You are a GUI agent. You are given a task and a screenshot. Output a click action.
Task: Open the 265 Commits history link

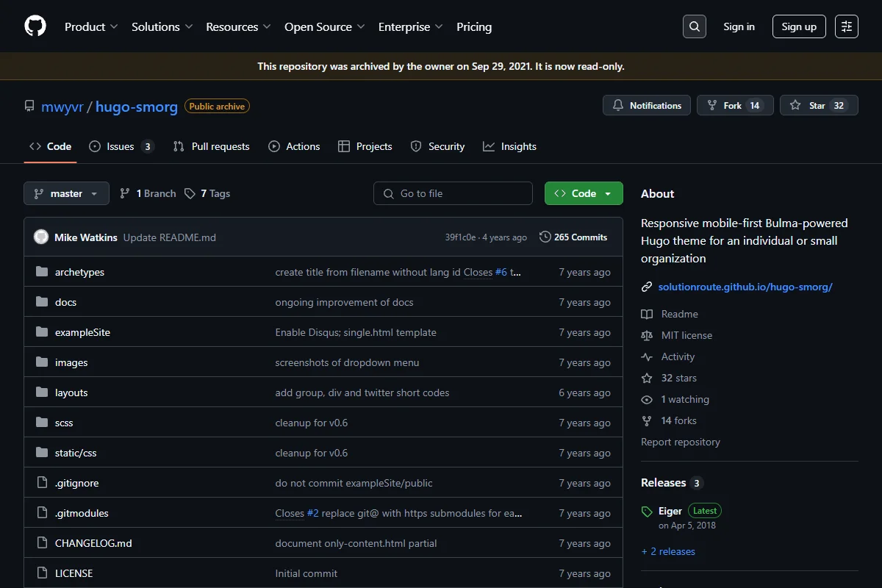tap(573, 237)
